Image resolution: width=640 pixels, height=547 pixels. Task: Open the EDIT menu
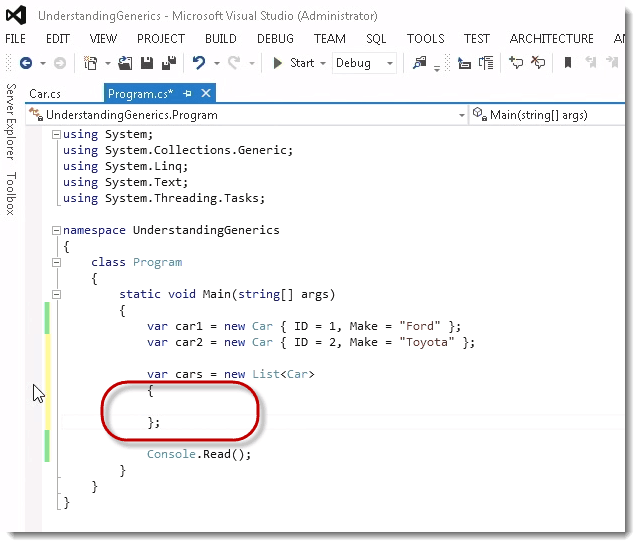click(x=58, y=39)
